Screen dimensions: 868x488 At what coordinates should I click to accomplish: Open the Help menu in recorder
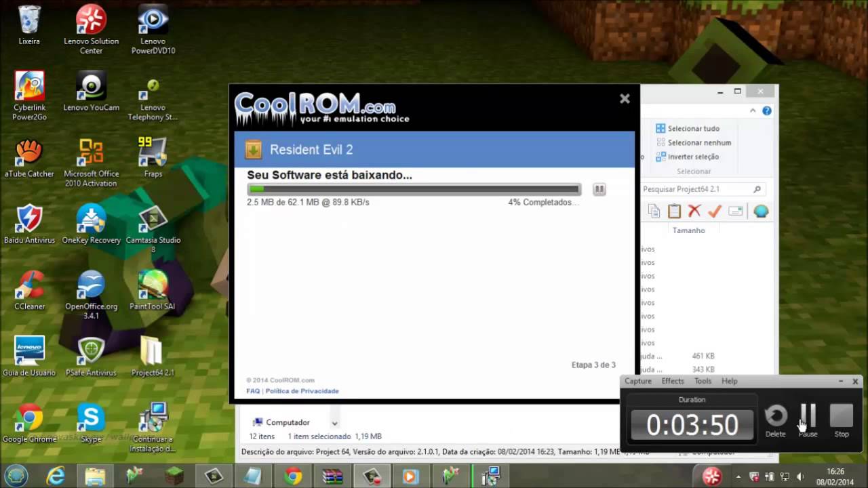click(x=729, y=381)
